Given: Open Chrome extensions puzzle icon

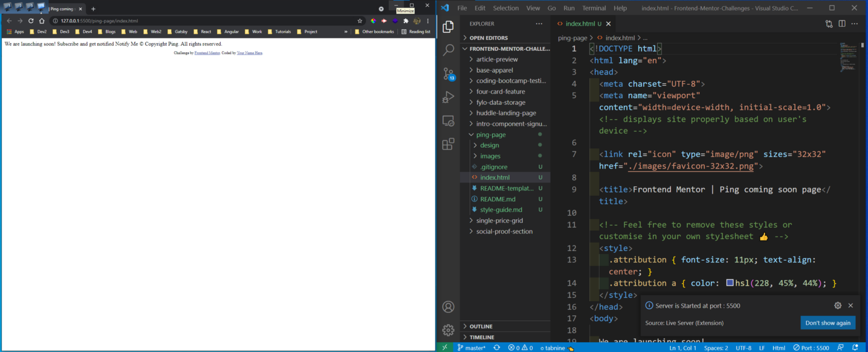Looking at the screenshot, I should click(406, 20).
